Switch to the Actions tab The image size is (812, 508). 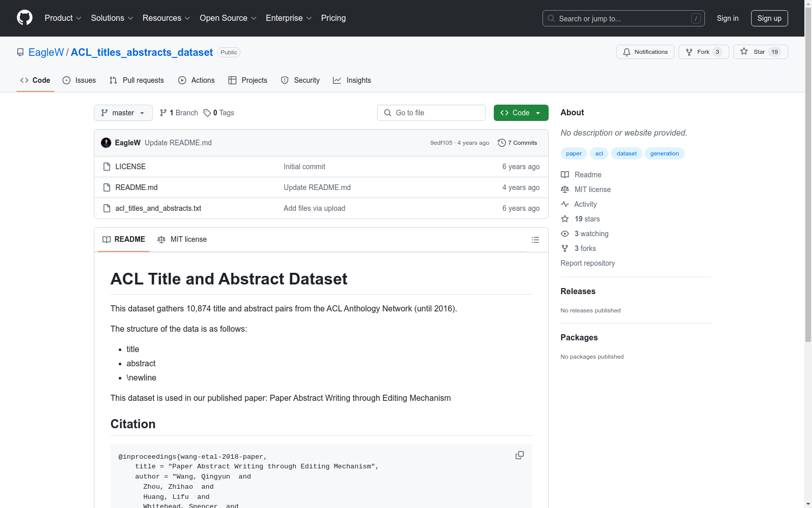coord(196,80)
